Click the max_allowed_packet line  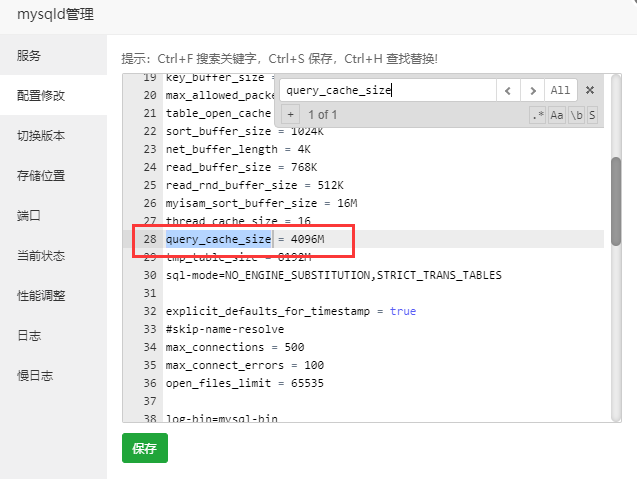pyautogui.click(x=221, y=95)
